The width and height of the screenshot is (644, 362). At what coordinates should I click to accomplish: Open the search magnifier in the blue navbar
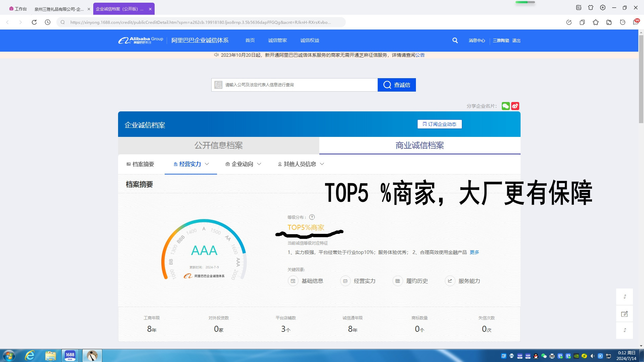click(455, 40)
